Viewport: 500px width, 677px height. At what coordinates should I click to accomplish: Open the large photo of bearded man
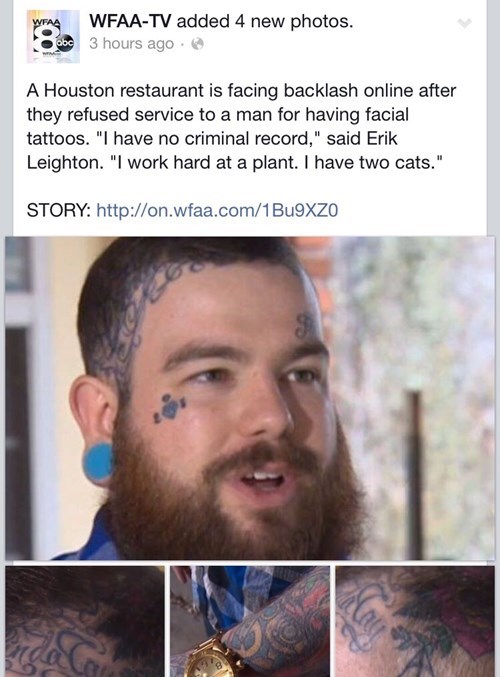pyautogui.click(x=250, y=398)
